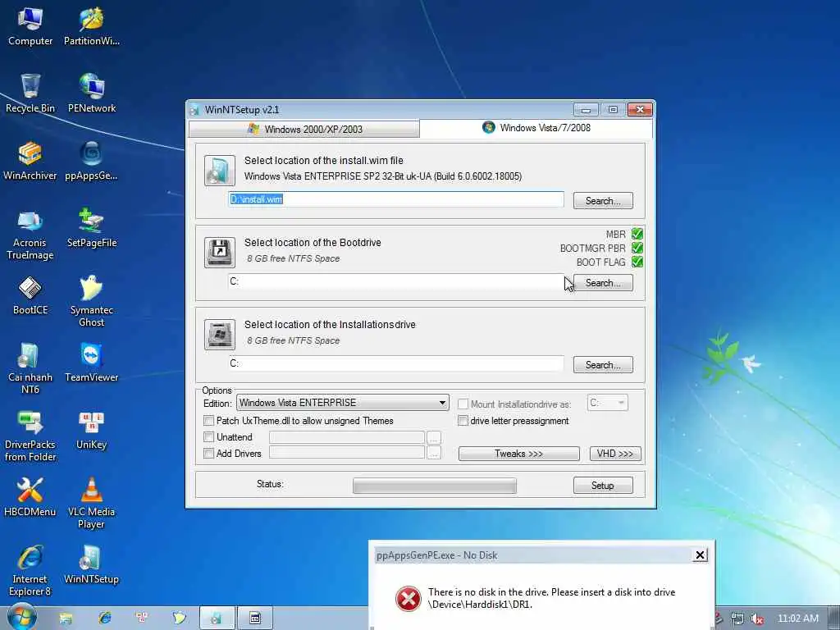This screenshot has width=840, height=630.
Task: Enable Patch UxTheme.dll checkbox
Action: (209, 421)
